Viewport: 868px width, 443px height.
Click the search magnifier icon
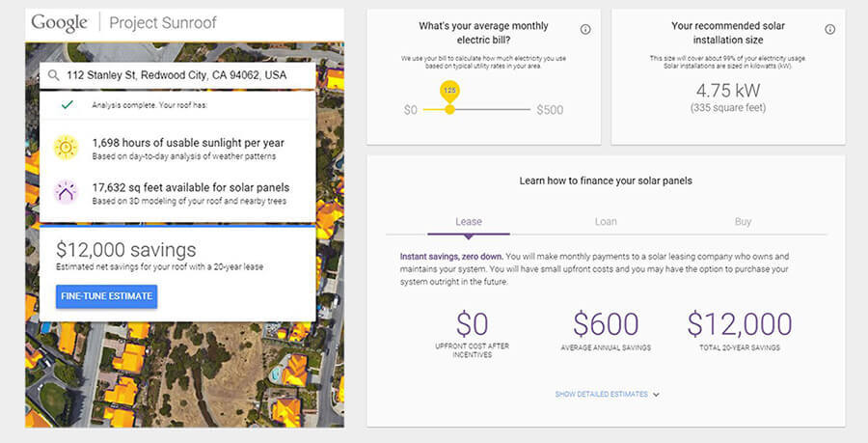tap(55, 75)
